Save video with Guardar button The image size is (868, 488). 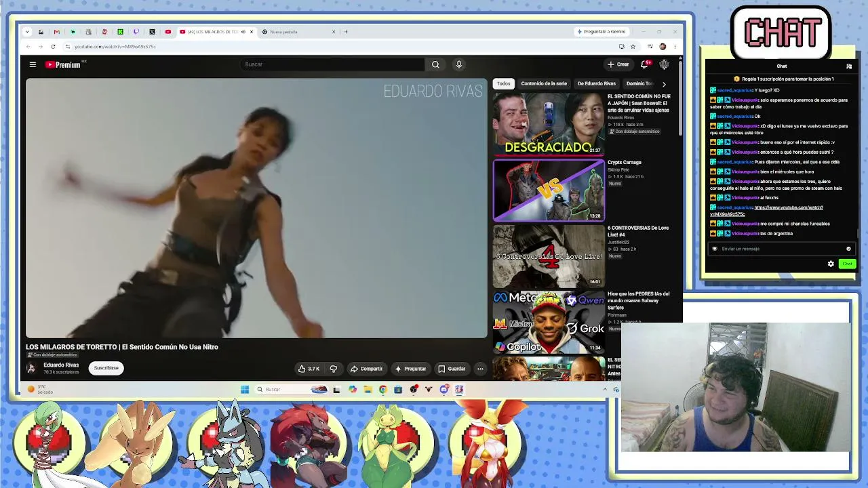[x=452, y=369]
